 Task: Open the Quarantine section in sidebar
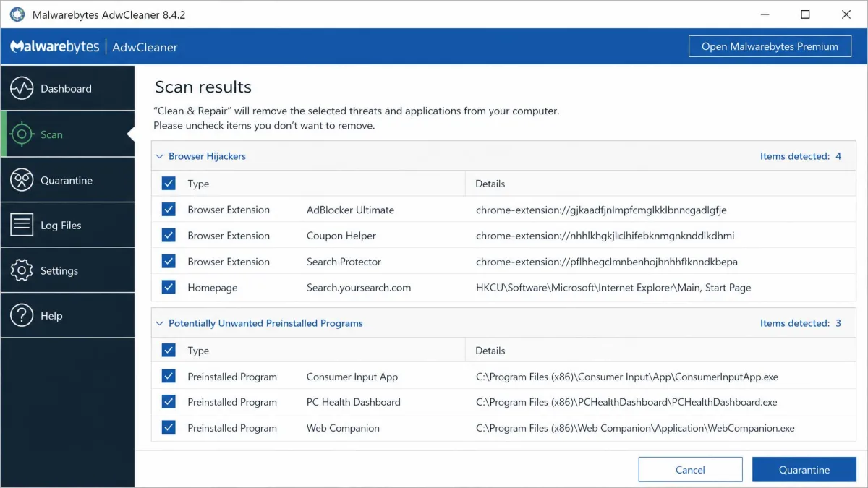[x=67, y=180]
